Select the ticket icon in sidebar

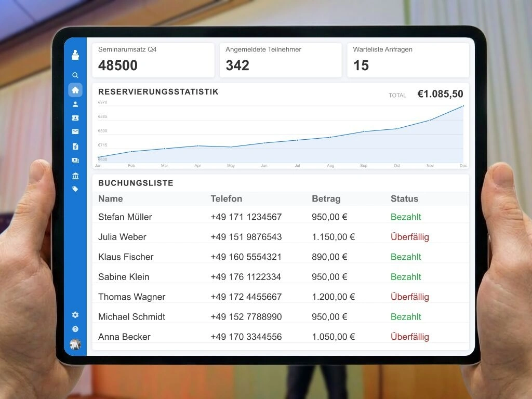pyautogui.click(x=75, y=118)
